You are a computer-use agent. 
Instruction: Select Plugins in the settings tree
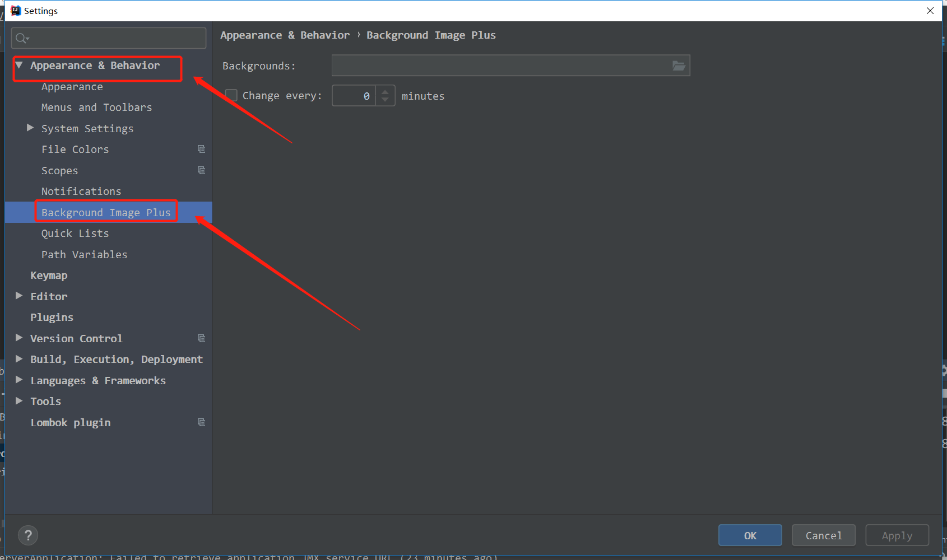[x=52, y=317]
